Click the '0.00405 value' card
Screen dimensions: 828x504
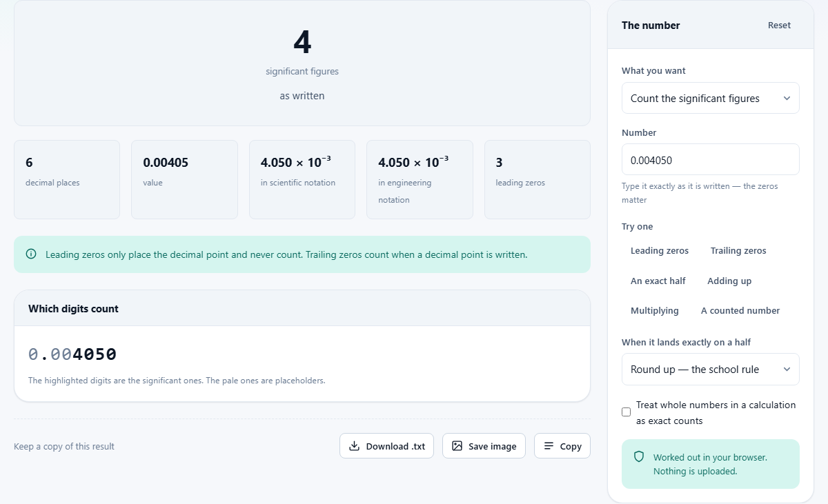point(184,179)
